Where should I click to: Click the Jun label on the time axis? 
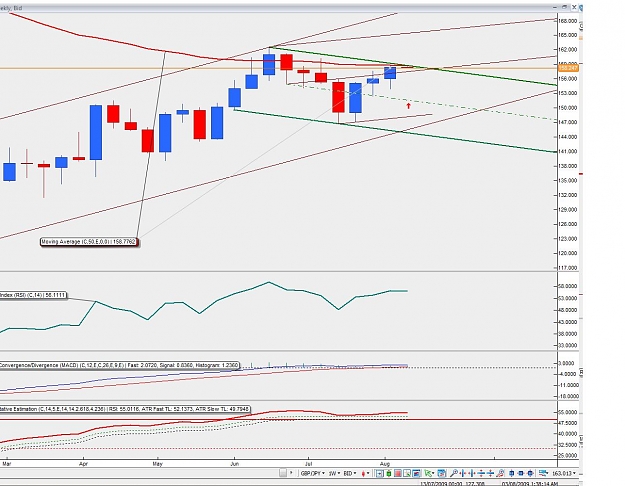pyautogui.click(x=234, y=464)
